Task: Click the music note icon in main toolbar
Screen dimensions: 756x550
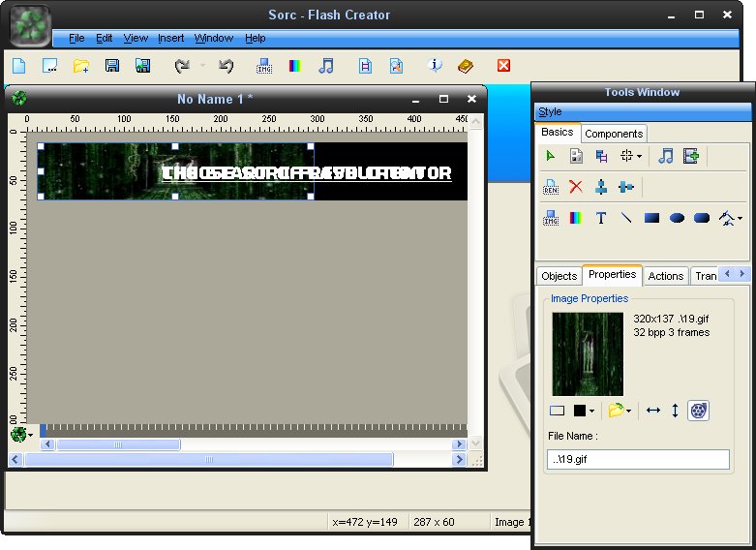Action: [326, 66]
